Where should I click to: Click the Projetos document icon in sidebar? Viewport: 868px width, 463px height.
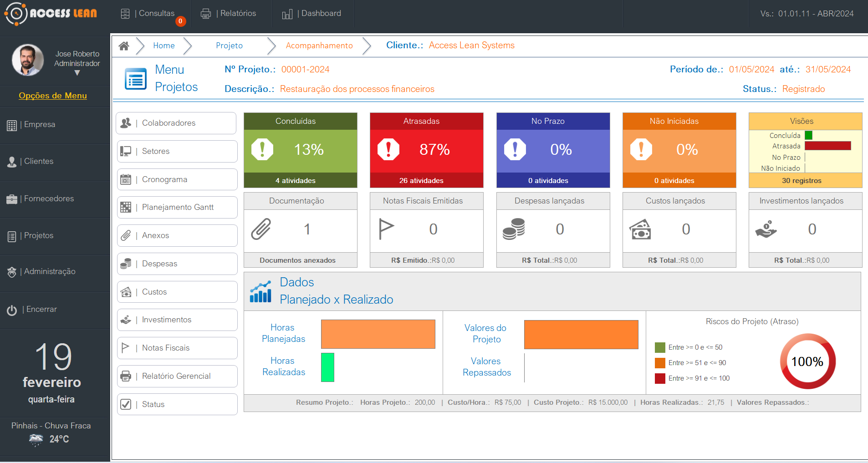(12, 237)
